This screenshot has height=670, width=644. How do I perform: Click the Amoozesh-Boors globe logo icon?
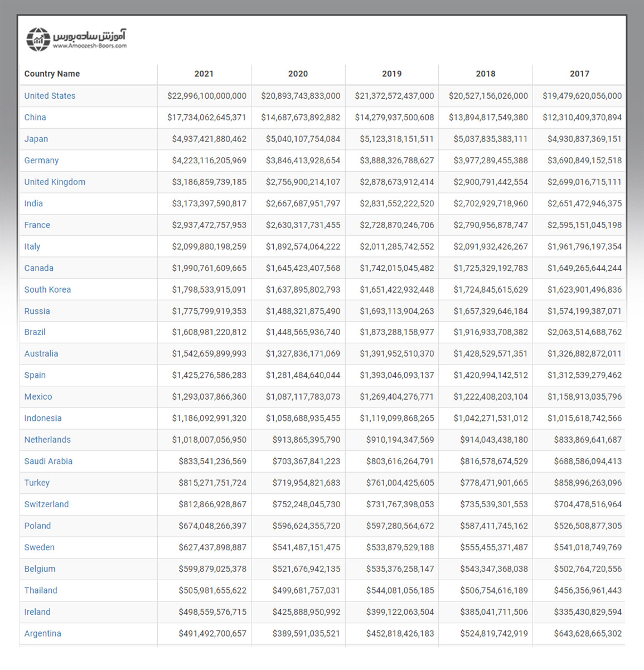[38, 40]
